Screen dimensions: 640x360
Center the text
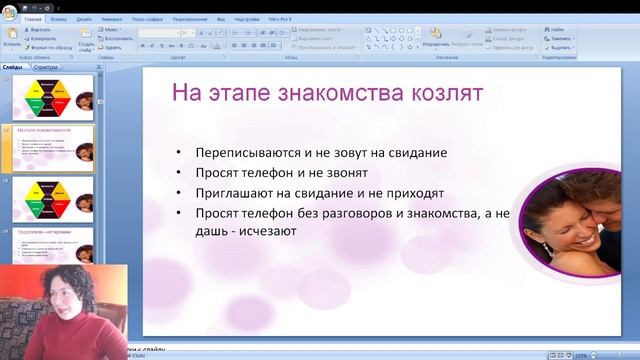[x=244, y=45]
